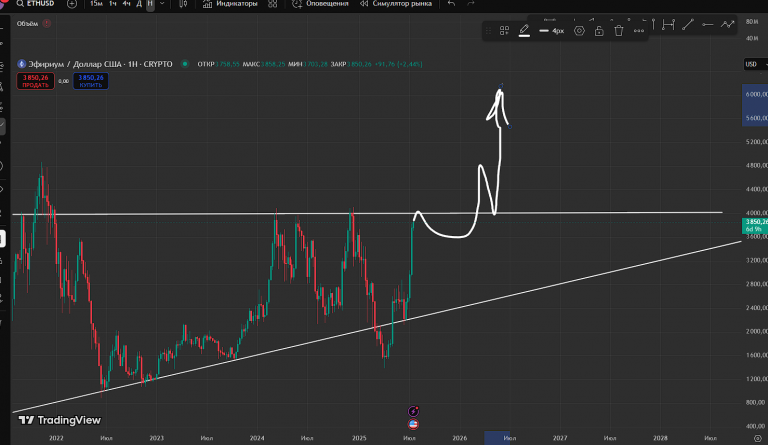This screenshot has height=445, width=768.
Task: Select the 1ч timeframe
Action: [113, 3]
